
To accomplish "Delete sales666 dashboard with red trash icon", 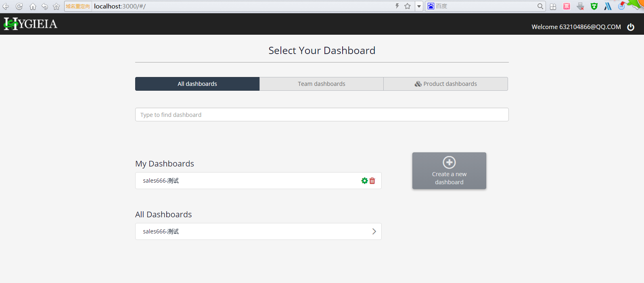I will coord(372,181).
